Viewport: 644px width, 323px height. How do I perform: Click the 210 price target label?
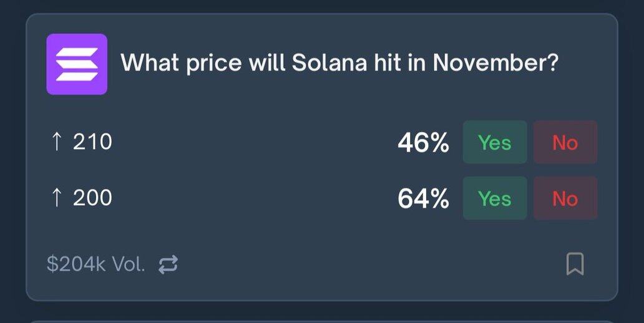pyautogui.click(x=92, y=143)
